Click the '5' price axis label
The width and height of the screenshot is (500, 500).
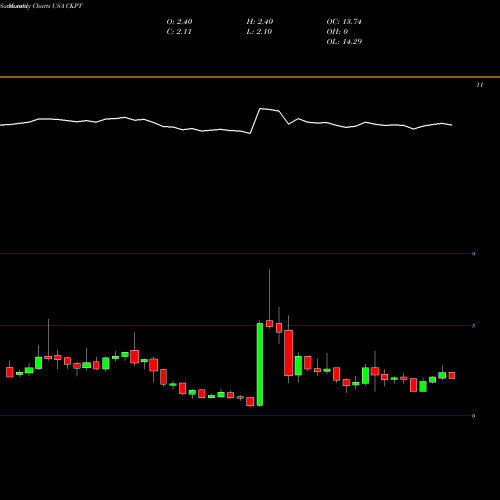click(x=473, y=326)
